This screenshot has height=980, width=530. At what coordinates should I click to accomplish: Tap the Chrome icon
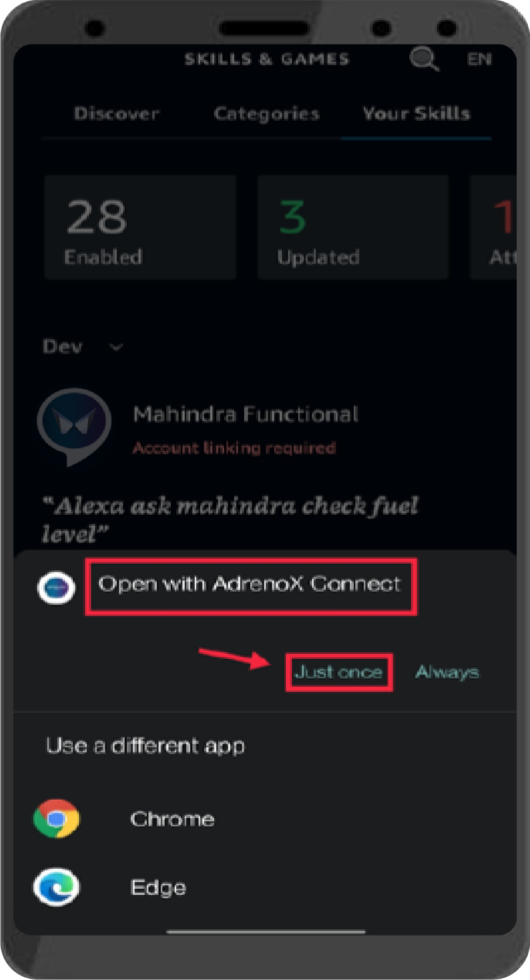tap(57, 819)
